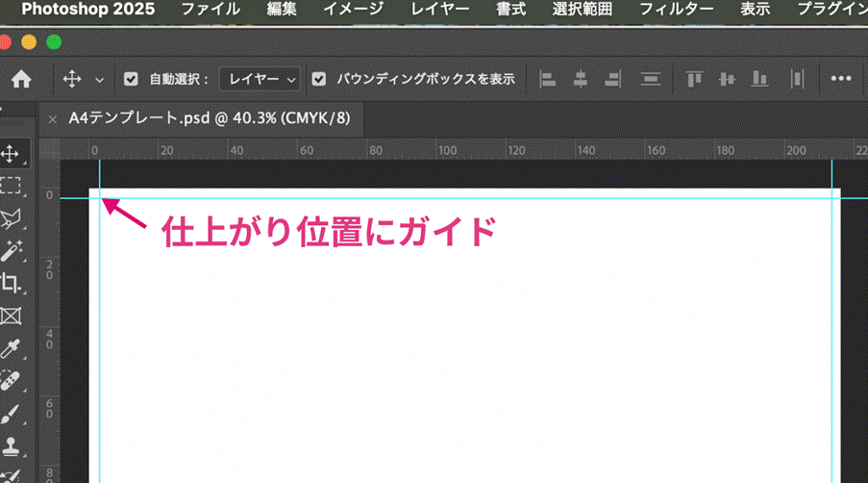Viewport: 868px width, 483px height.
Task: Open the レイヤー auto-select dropdown
Action: (260, 79)
